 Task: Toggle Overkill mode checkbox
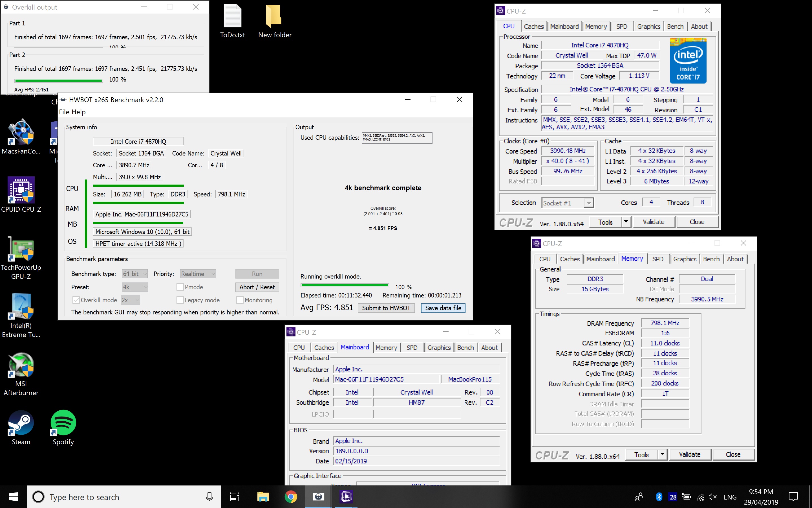point(76,300)
